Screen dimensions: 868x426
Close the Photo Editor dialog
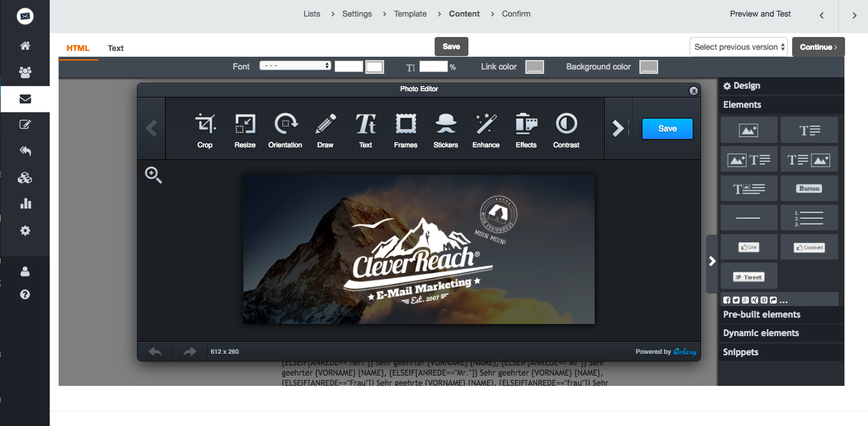[x=693, y=91]
